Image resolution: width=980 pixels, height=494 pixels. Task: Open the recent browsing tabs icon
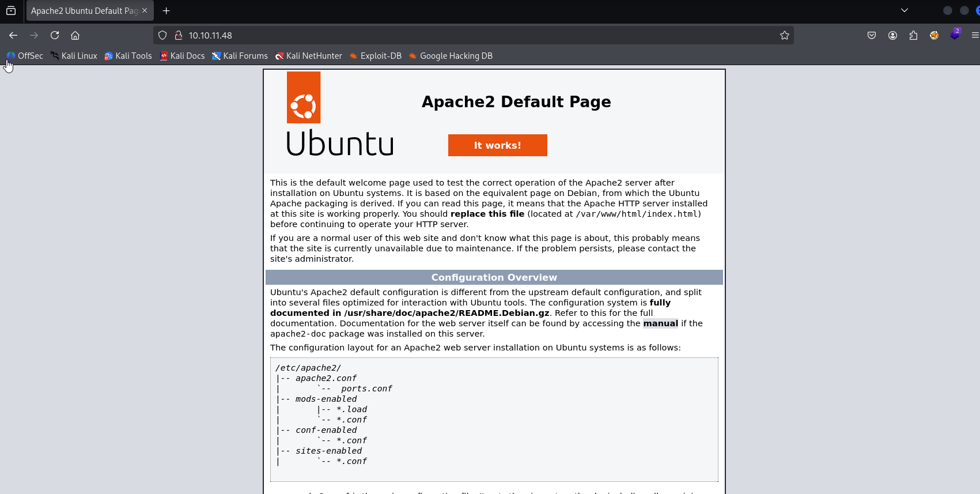click(x=11, y=10)
